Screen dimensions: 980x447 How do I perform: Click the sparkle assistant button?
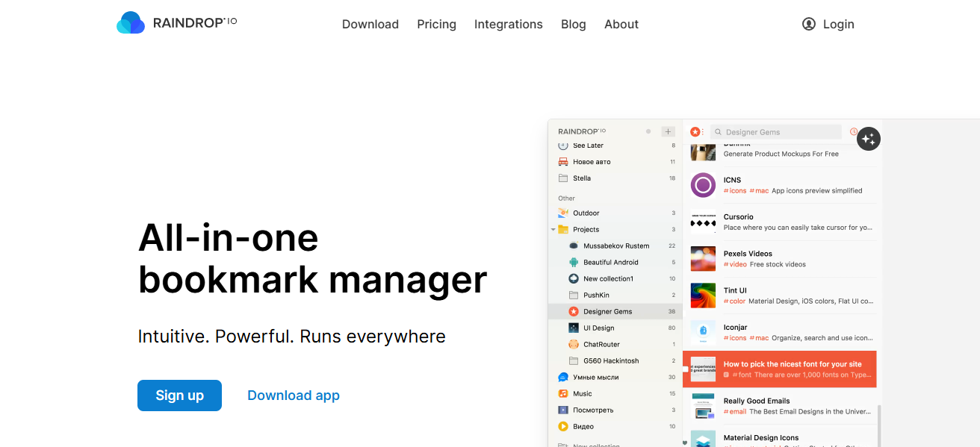coord(868,138)
